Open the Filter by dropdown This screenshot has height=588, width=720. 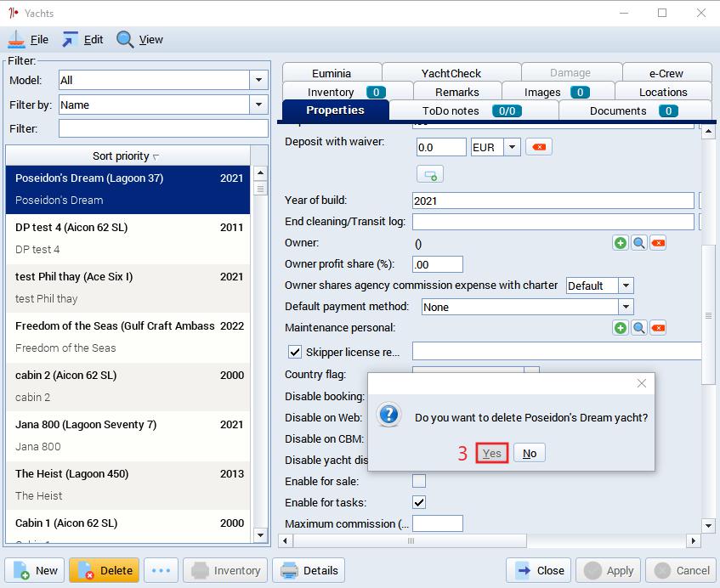click(259, 105)
